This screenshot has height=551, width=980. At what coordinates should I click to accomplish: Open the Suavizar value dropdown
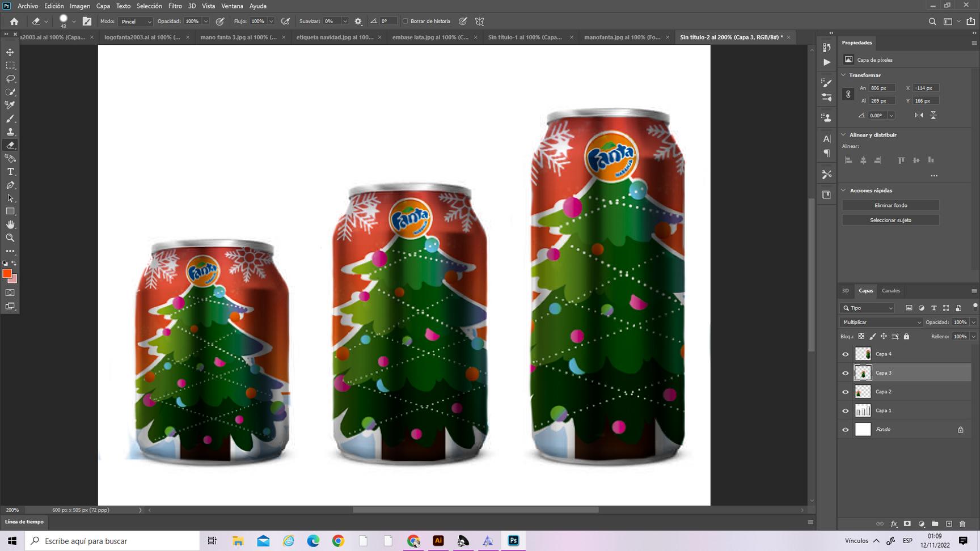coord(345,22)
